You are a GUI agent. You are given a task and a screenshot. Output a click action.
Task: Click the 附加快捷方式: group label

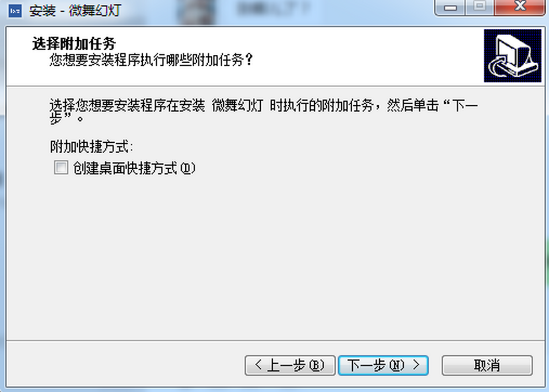(91, 147)
